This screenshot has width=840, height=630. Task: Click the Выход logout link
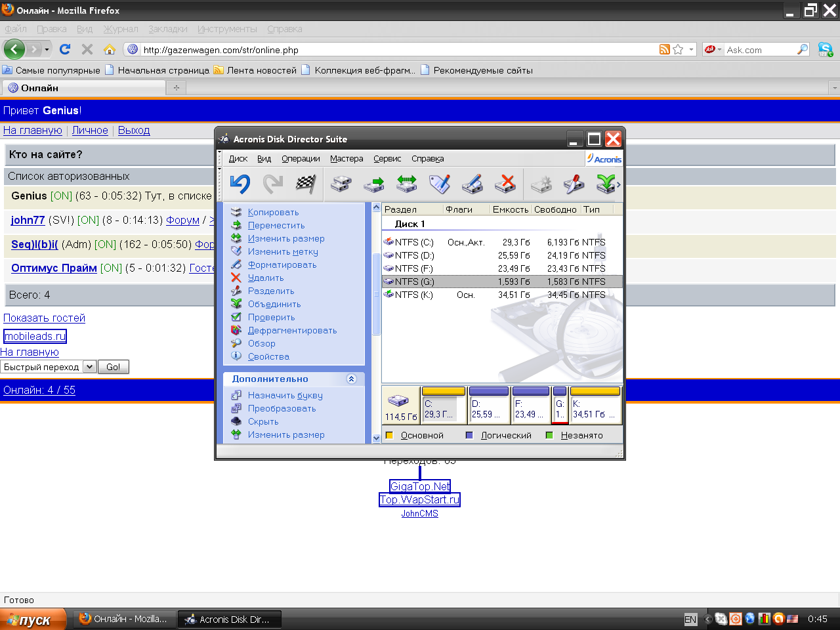click(x=134, y=130)
